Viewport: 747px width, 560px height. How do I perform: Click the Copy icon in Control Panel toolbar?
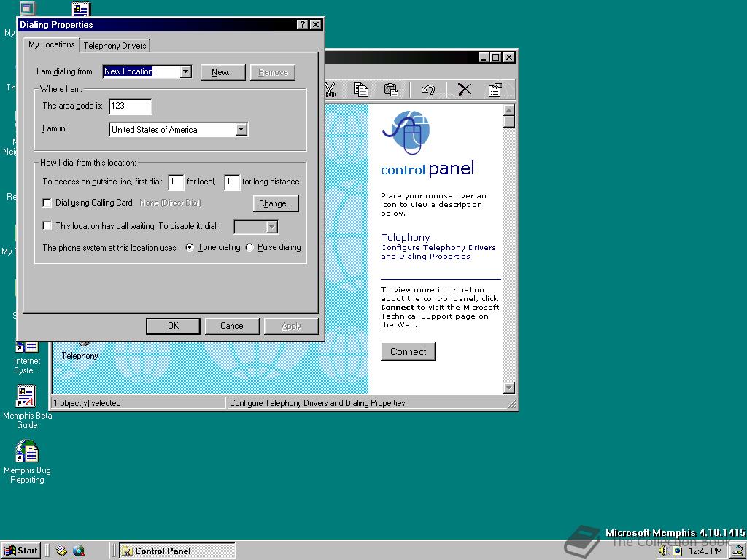click(x=360, y=90)
